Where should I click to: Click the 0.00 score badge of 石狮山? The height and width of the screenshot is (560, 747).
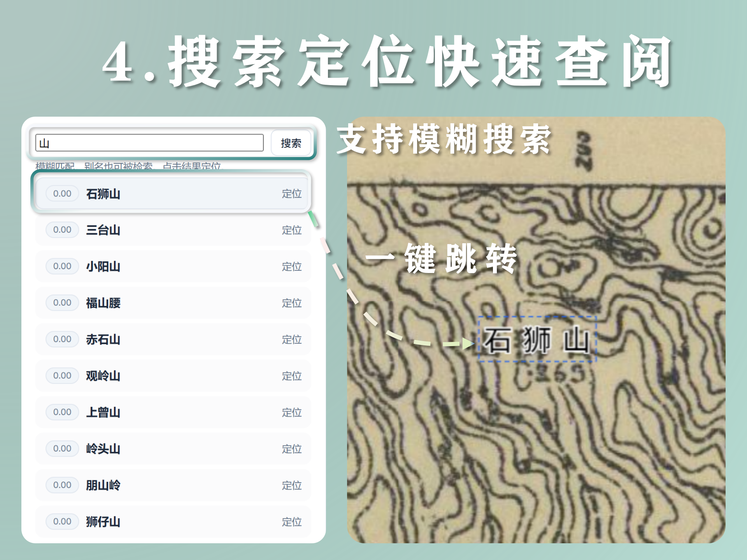[62, 193]
